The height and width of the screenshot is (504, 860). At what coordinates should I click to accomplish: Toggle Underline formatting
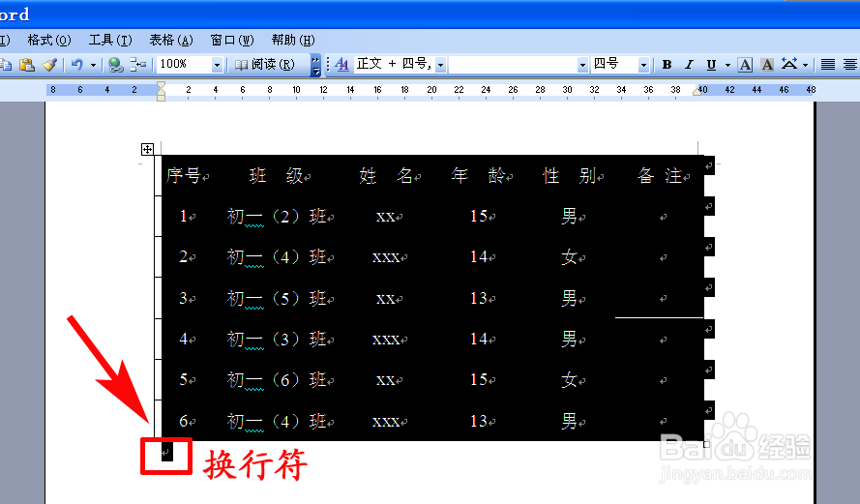[711, 65]
